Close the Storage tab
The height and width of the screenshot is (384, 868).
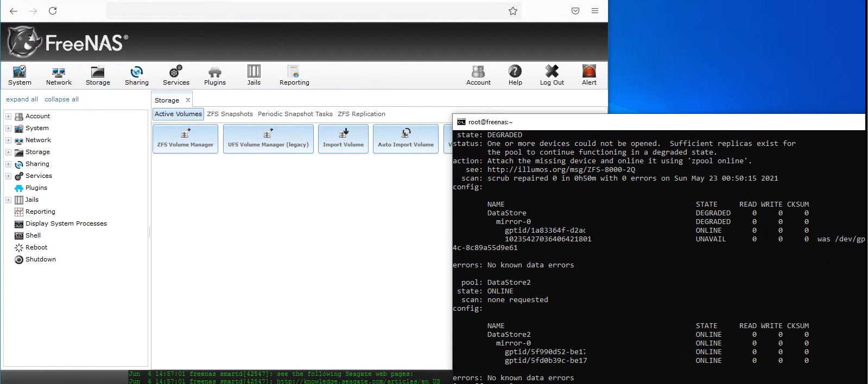click(x=188, y=100)
